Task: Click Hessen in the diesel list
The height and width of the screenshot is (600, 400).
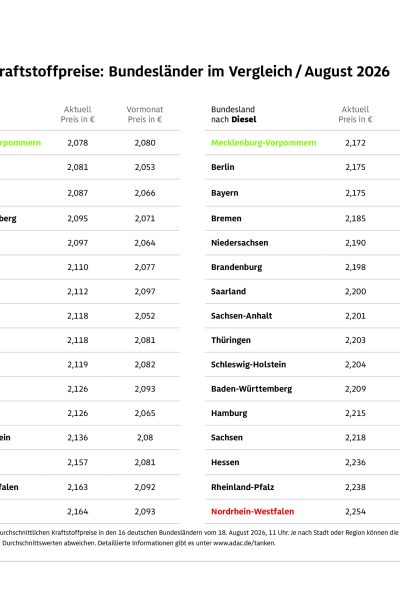Action: click(x=225, y=462)
